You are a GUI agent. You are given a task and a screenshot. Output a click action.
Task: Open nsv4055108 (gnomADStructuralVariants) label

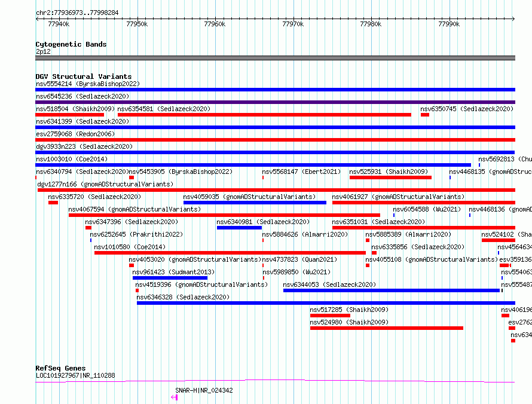(x=432, y=259)
